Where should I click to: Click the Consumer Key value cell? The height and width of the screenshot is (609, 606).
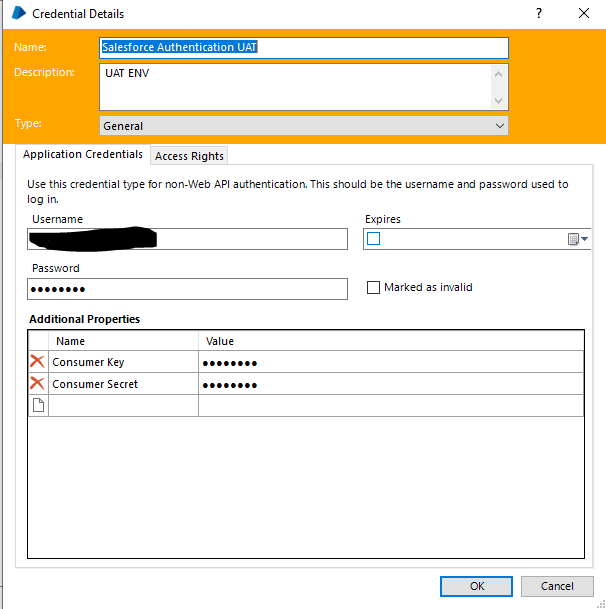tap(390, 362)
